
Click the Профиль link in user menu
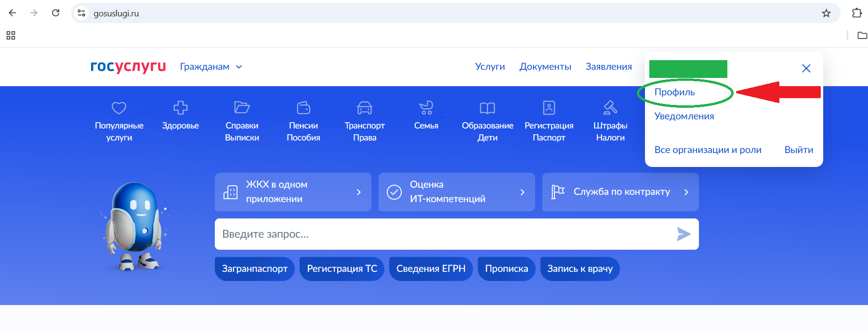[674, 92]
